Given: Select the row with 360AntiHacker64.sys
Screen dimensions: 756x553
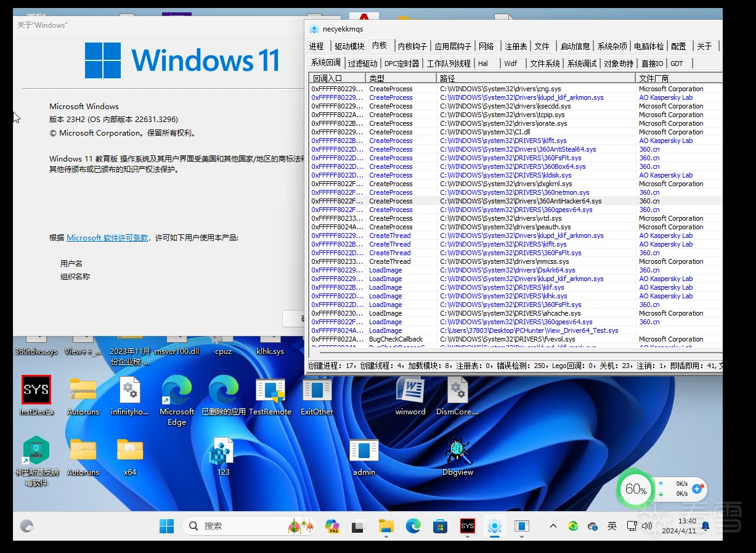Looking at the screenshot, I should [516, 201].
